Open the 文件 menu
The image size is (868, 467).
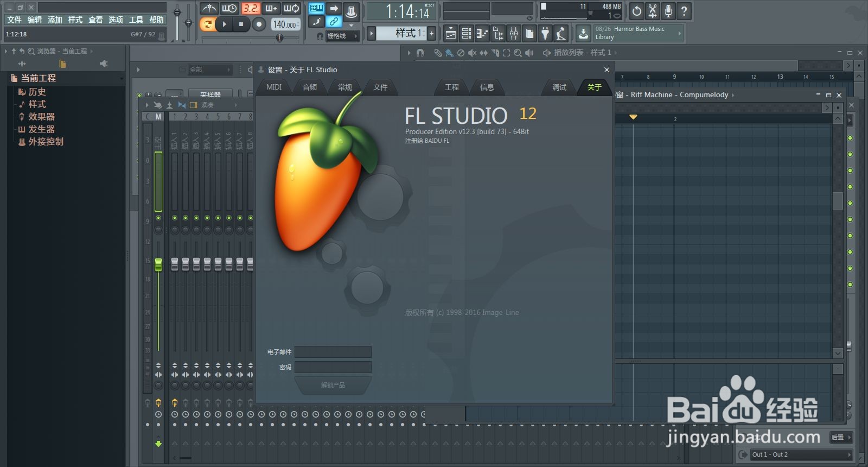pyautogui.click(x=15, y=20)
